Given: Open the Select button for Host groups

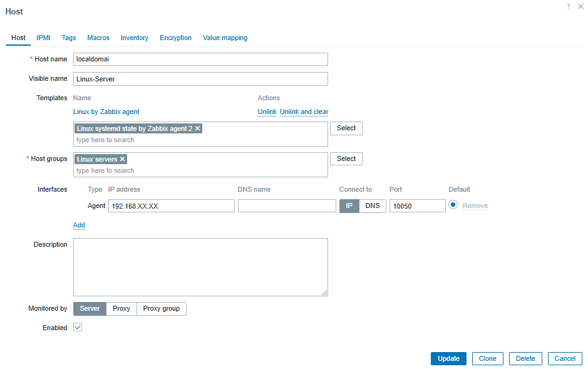Looking at the screenshot, I should pyautogui.click(x=346, y=159).
